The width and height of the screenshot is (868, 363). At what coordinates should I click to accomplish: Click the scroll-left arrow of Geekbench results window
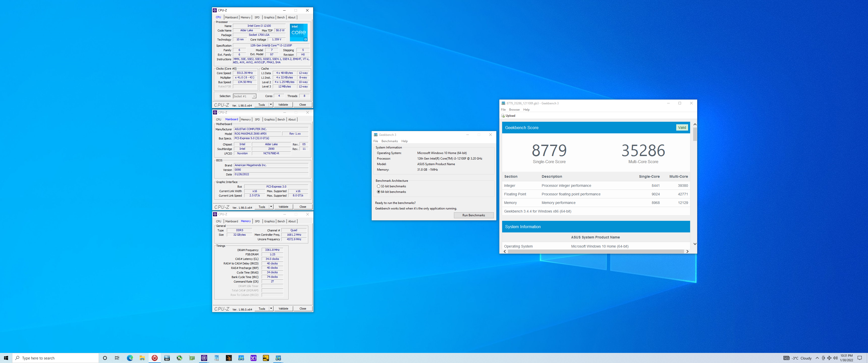tap(505, 251)
